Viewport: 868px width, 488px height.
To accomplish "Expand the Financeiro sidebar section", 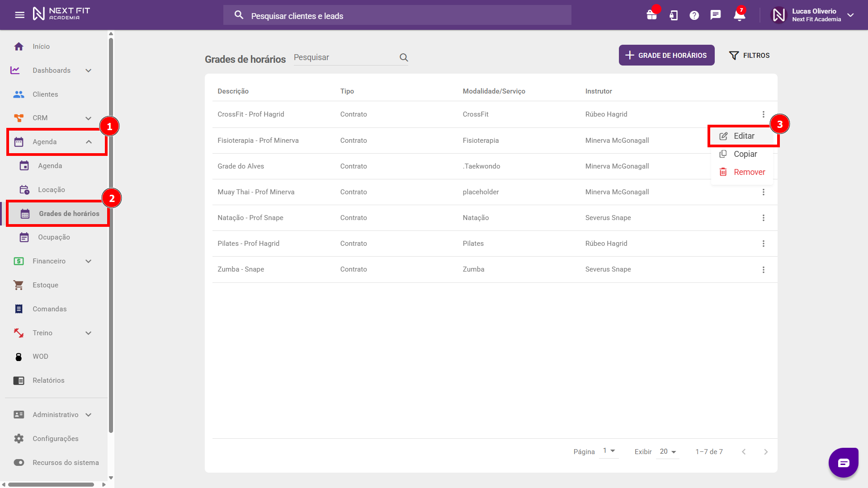I will point(89,261).
